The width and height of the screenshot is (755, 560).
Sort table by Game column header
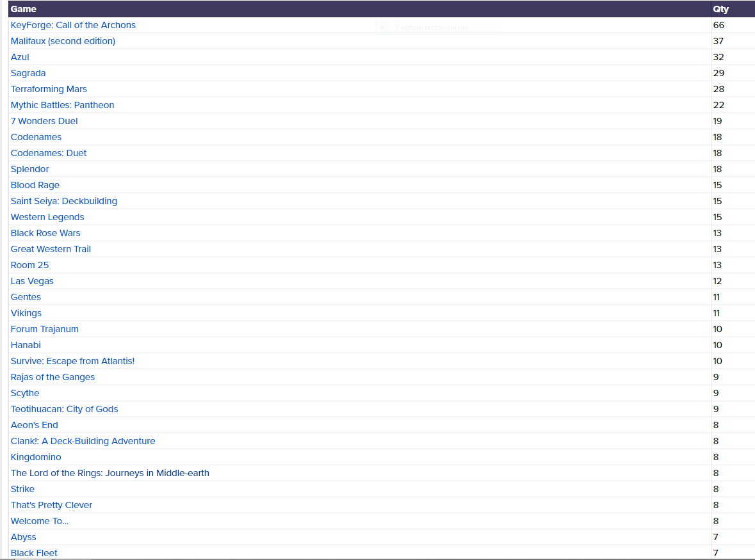pos(24,9)
